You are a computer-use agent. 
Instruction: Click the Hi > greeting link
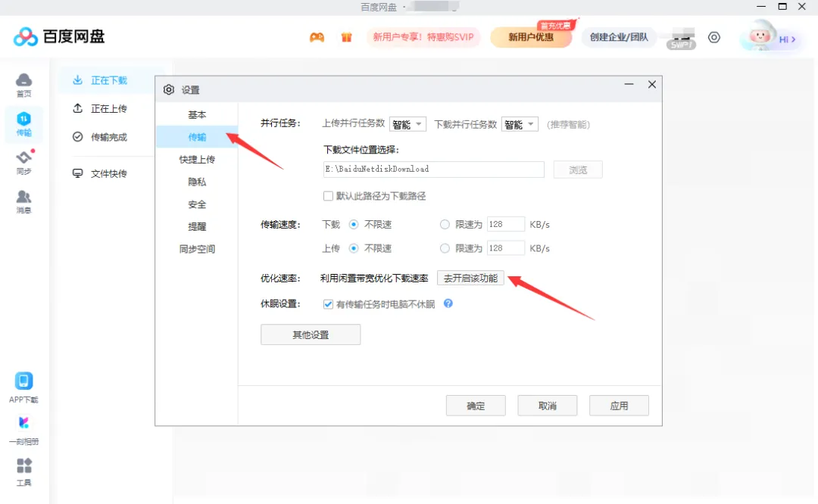tap(787, 39)
